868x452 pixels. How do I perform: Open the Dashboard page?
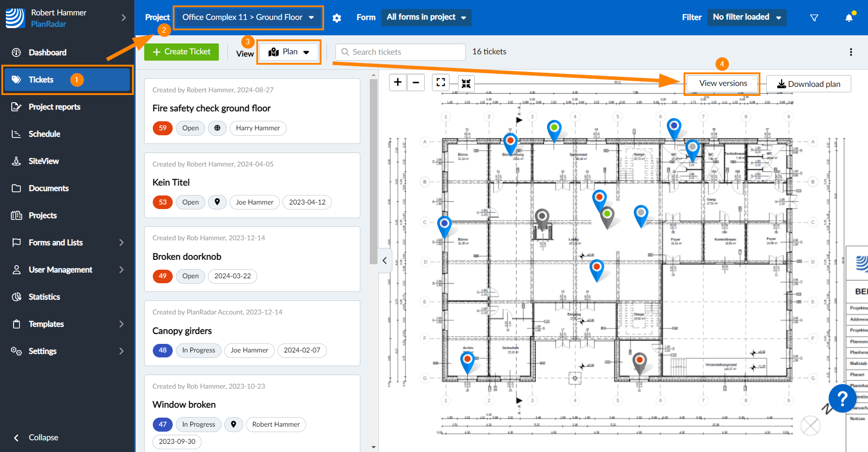tap(47, 52)
